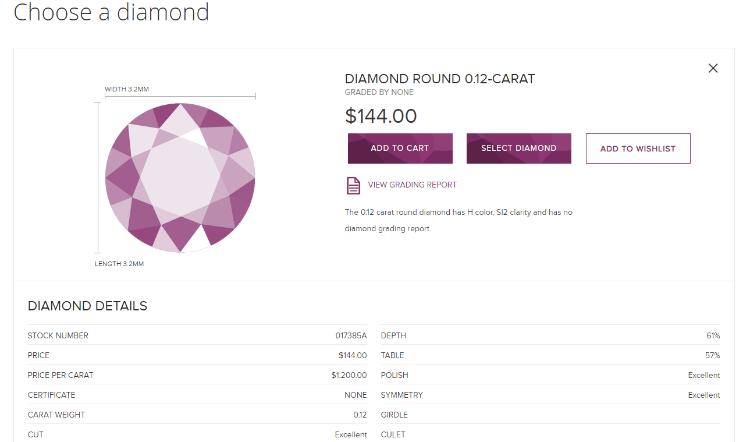Open the View Grading Report link
The width and height of the screenshot is (750, 442).
[412, 185]
